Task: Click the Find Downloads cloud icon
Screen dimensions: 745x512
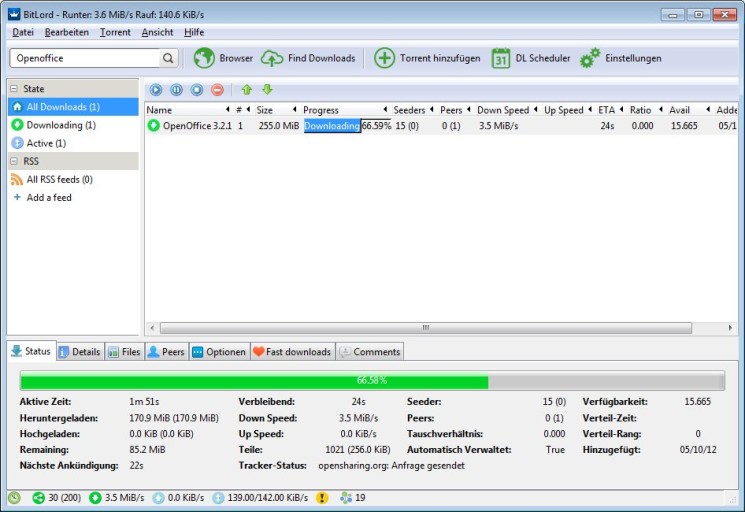Action: [272, 58]
